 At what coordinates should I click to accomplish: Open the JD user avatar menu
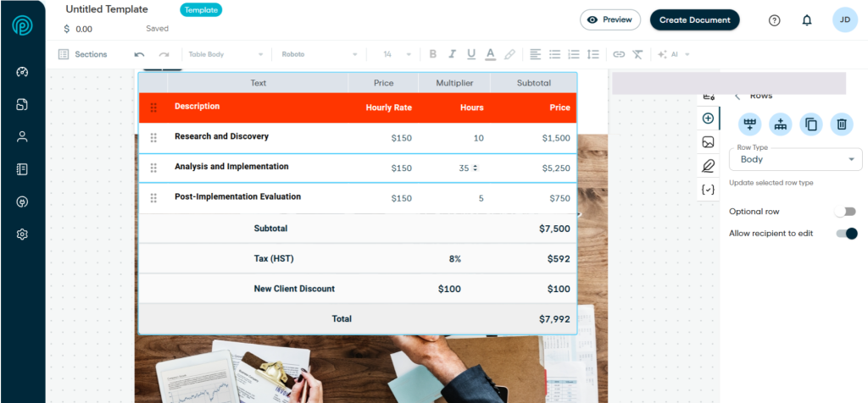(x=845, y=20)
